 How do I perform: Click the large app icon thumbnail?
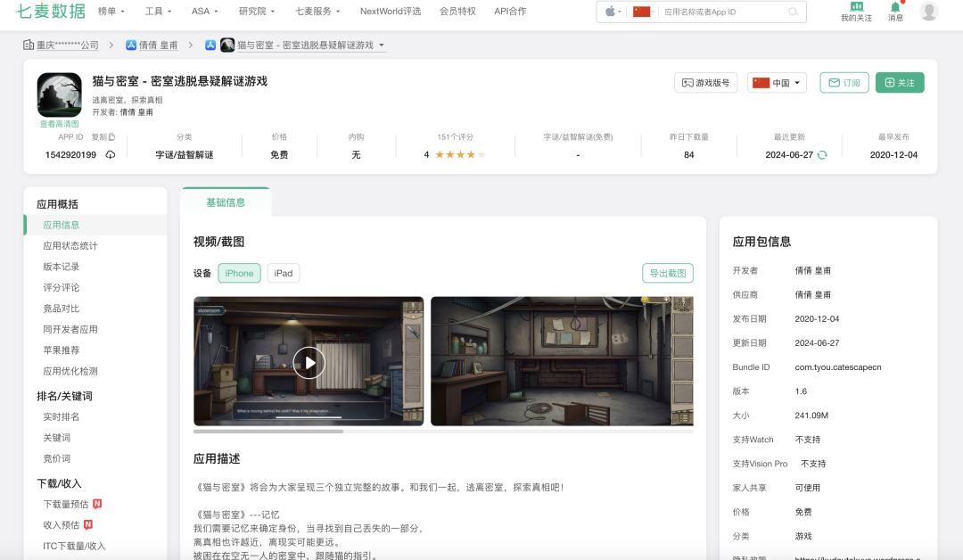click(60, 95)
